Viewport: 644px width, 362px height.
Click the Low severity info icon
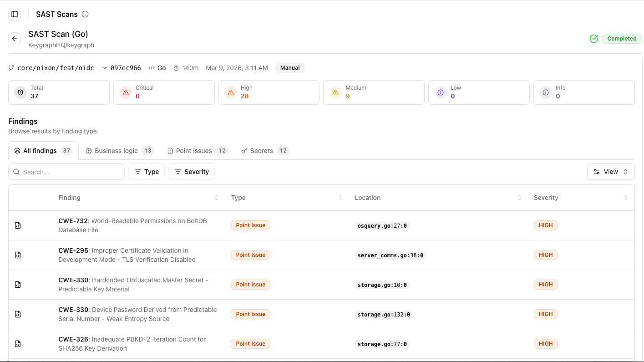click(x=441, y=92)
